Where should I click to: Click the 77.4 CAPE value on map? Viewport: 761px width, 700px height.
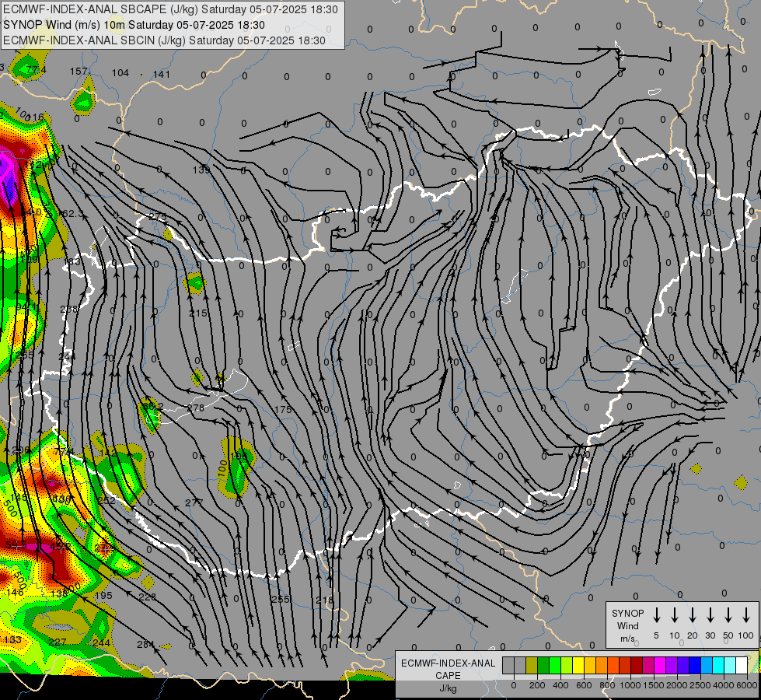coord(37,70)
